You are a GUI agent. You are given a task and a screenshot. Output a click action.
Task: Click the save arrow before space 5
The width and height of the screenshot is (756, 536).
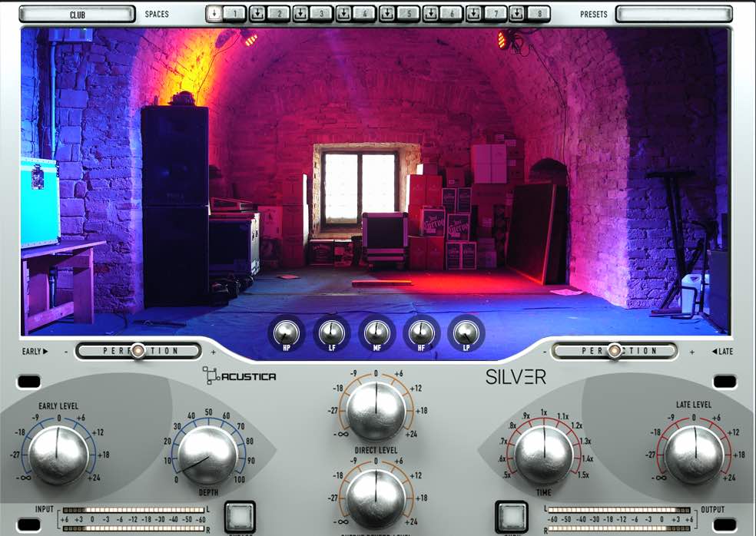(386, 14)
